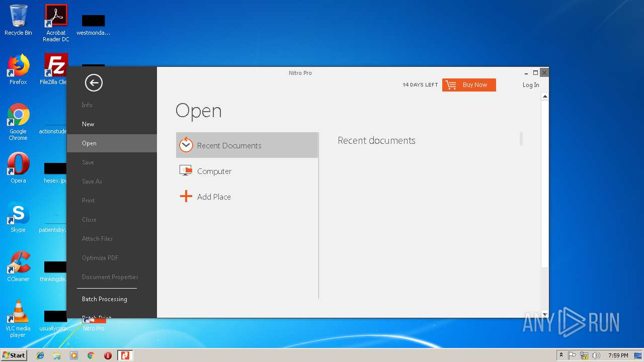Close the Nitro Pro window
The image size is (644, 362).
(x=544, y=73)
